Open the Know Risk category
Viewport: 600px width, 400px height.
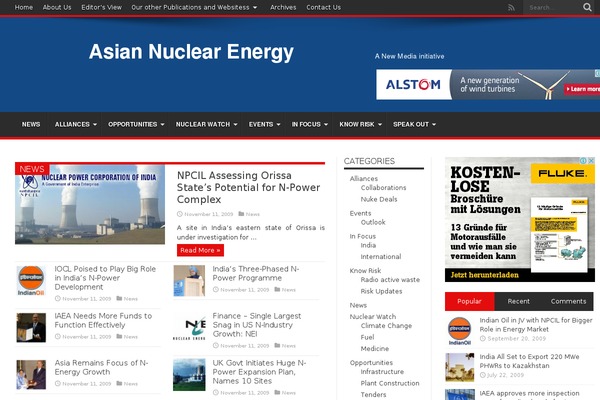coord(365,271)
